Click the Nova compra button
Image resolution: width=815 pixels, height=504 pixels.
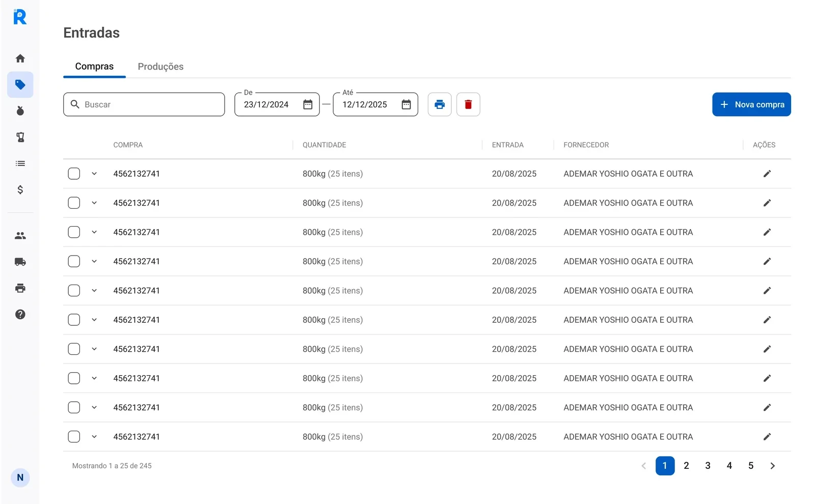click(751, 104)
